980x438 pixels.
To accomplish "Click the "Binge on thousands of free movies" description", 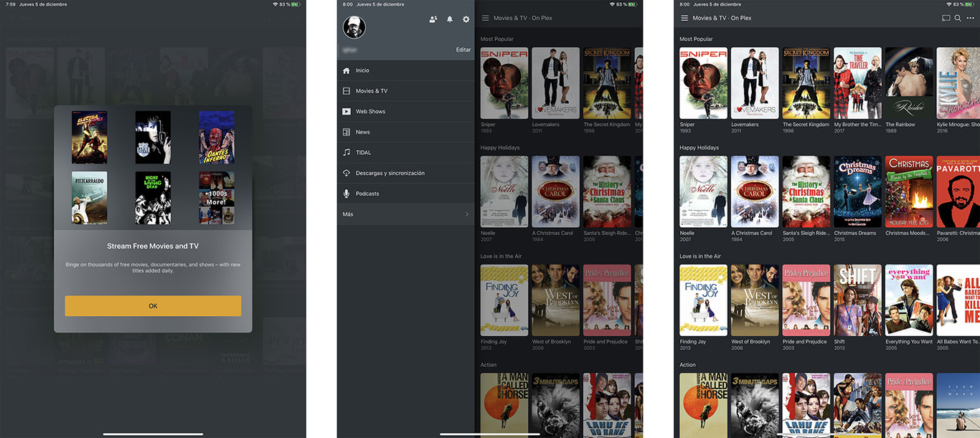I will click(153, 267).
